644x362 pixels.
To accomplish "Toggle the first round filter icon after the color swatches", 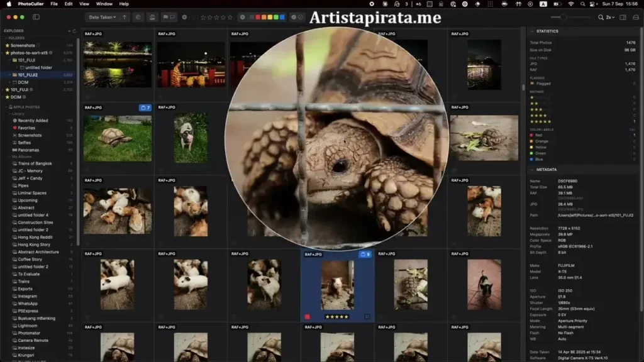I will (294, 17).
